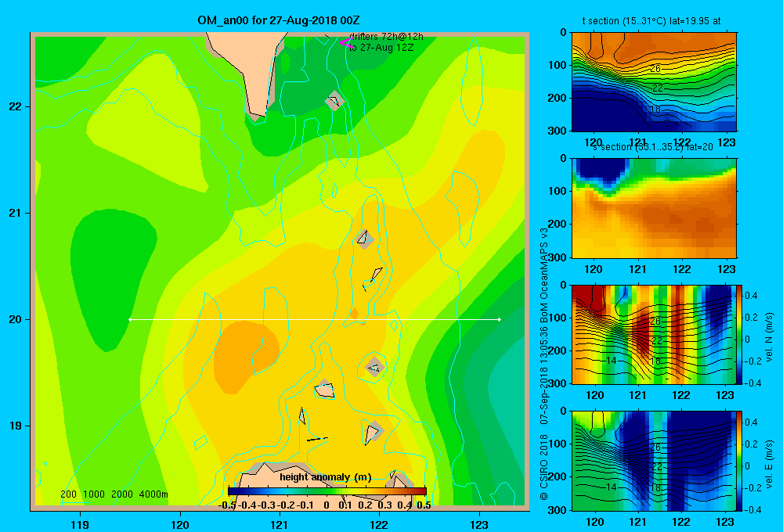The image size is (783, 532).
Task: Click the white section line across the map
Action: 315,319
